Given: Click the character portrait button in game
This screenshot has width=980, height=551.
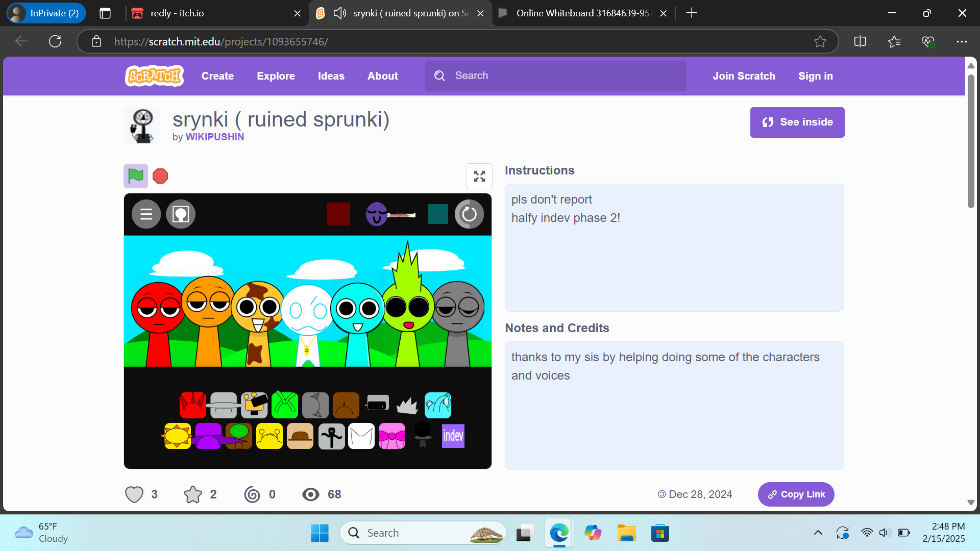Looking at the screenshot, I should coord(181,214).
